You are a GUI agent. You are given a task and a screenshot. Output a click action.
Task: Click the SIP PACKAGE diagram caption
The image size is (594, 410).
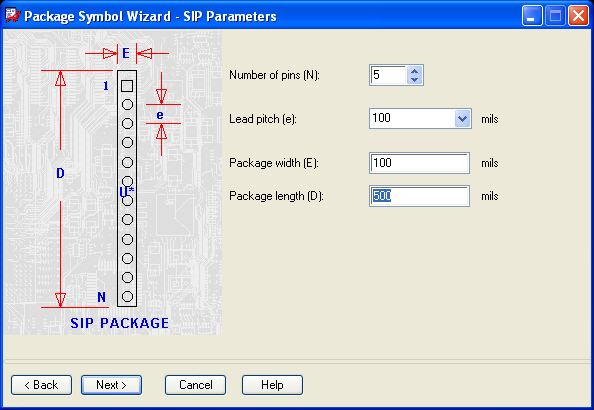tap(120, 323)
